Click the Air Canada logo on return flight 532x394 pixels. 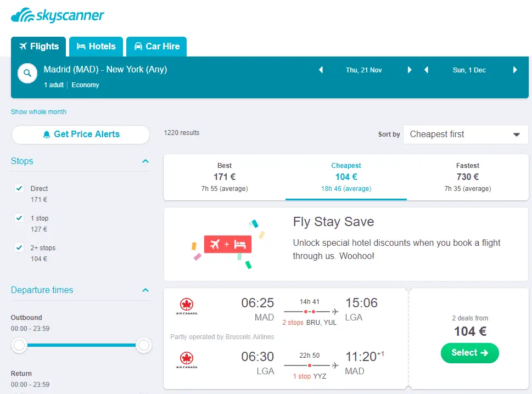(187, 360)
